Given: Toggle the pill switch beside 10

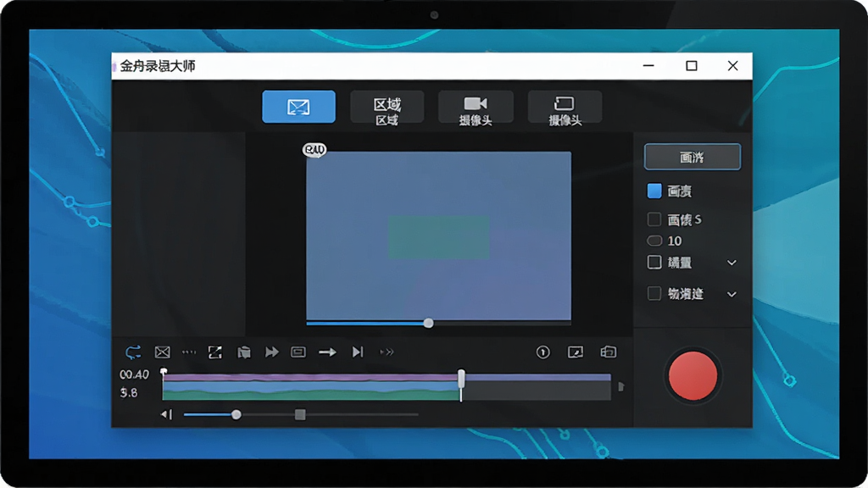Looking at the screenshot, I should [654, 241].
